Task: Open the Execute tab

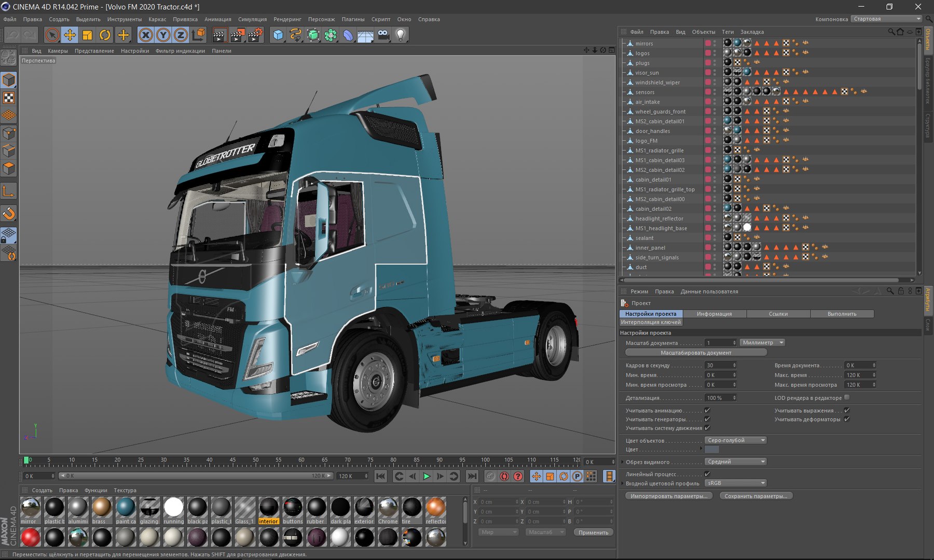Action: 842,314
